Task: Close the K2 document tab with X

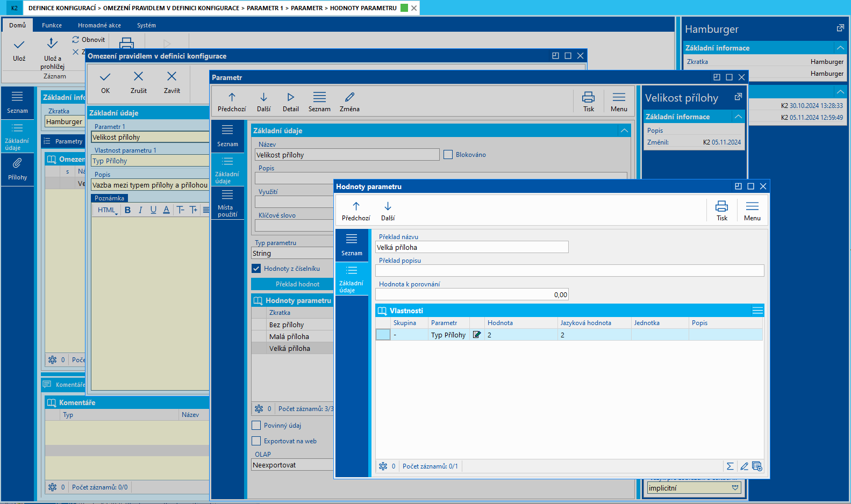Action: [414, 8]
